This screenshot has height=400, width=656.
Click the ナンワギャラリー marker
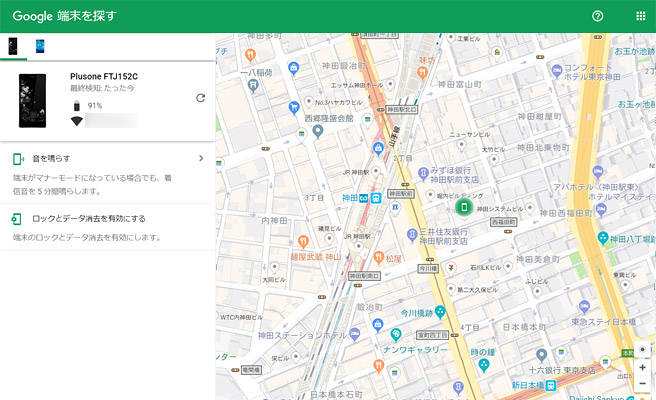[x=396, y=334]
